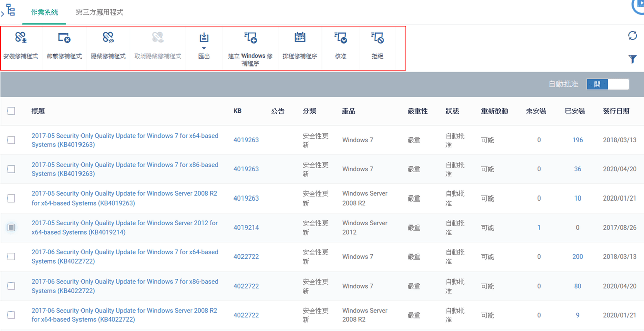Check the 2017-06 Windows 7 x64-based row checkbox

pyautogui.click(x=11, y=257)
